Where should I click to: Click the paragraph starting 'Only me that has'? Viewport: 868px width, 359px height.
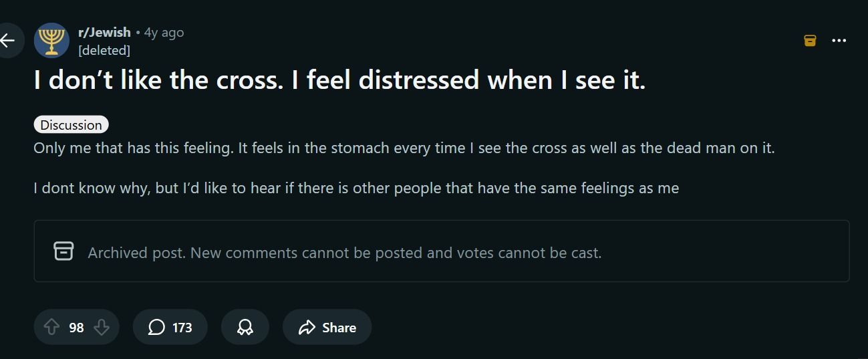pos(404,148)
